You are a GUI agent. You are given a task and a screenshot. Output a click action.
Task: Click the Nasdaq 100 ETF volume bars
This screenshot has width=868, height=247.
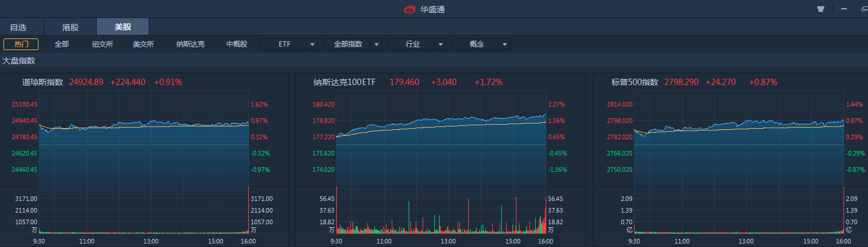[441, 210]
